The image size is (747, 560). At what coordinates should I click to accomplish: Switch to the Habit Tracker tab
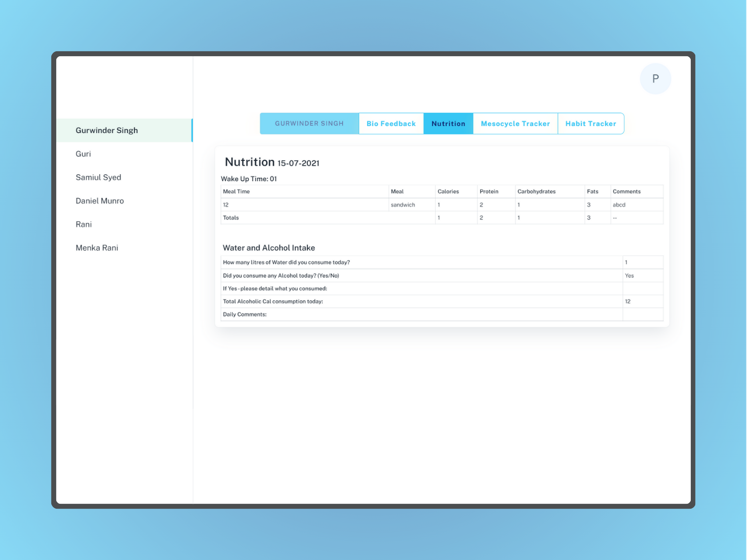coord(591,123)
